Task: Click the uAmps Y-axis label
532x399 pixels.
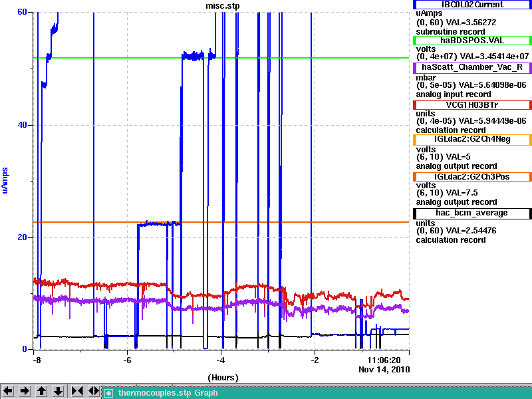Action: pyautogui.click(x=5, y=180)
